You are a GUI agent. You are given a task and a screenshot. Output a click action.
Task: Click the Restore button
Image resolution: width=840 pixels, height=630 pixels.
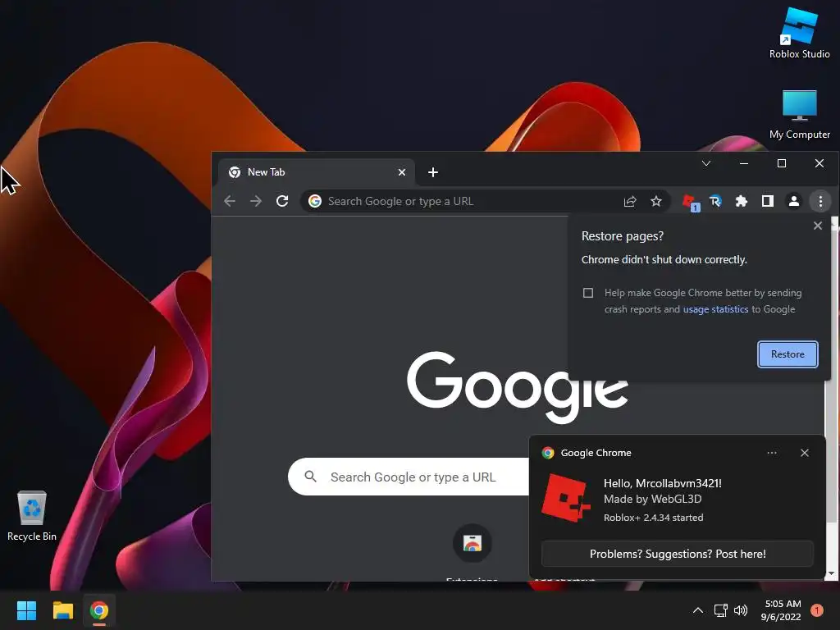[787, 354]
